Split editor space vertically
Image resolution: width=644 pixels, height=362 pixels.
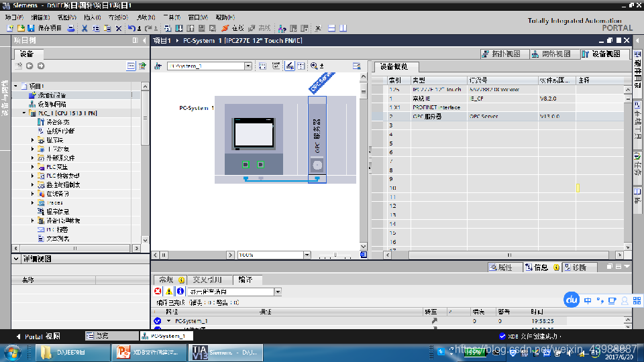(x=343, y=28)
